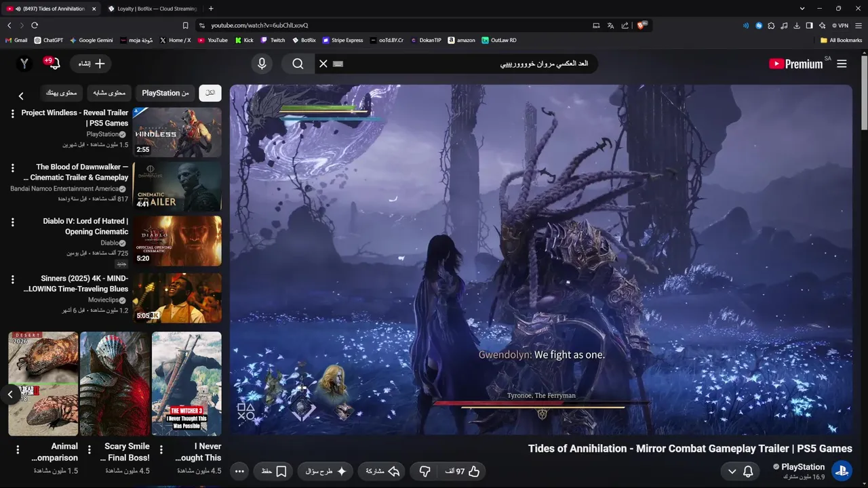Open the translate page icon
Image resolution: width=868 pixels, height=488 pixels.
point(610,25)
